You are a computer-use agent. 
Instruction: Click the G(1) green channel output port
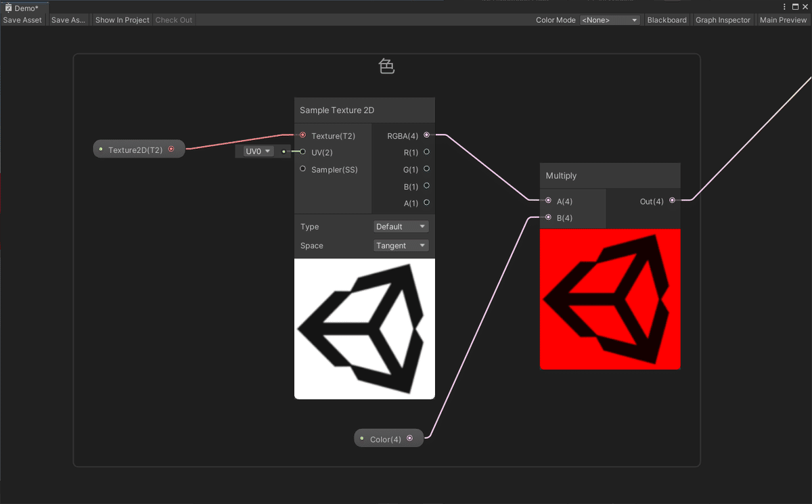426,169
